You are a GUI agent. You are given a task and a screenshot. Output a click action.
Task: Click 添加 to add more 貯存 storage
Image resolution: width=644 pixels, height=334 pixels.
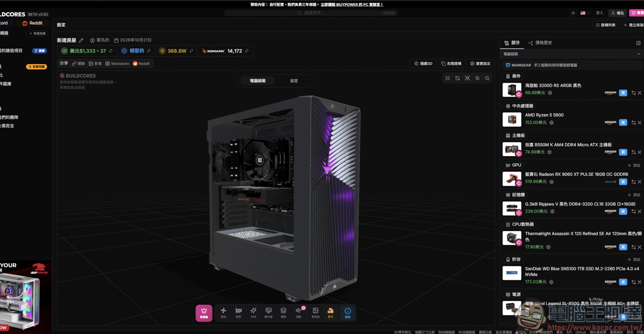[x=634, y=259]
